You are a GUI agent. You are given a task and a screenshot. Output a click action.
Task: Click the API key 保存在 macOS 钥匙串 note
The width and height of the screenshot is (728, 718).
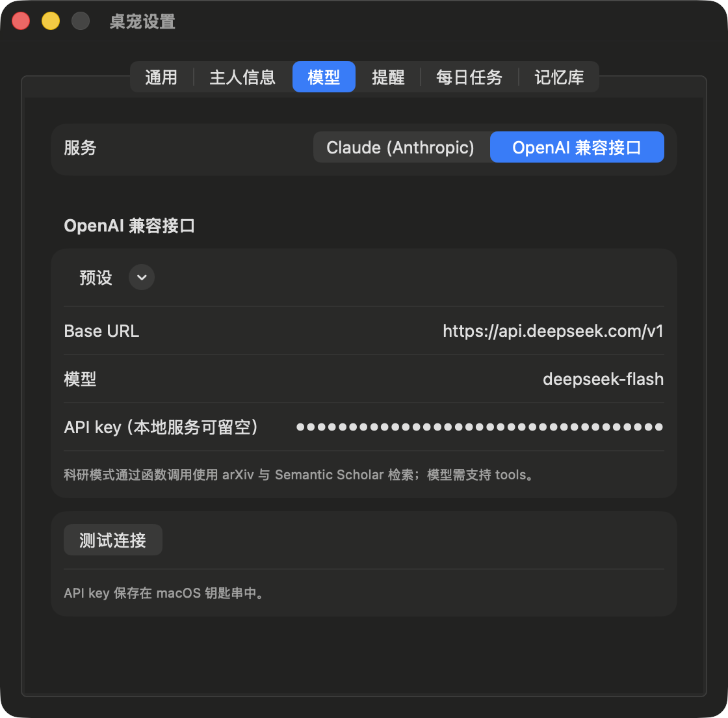[164, 593]
